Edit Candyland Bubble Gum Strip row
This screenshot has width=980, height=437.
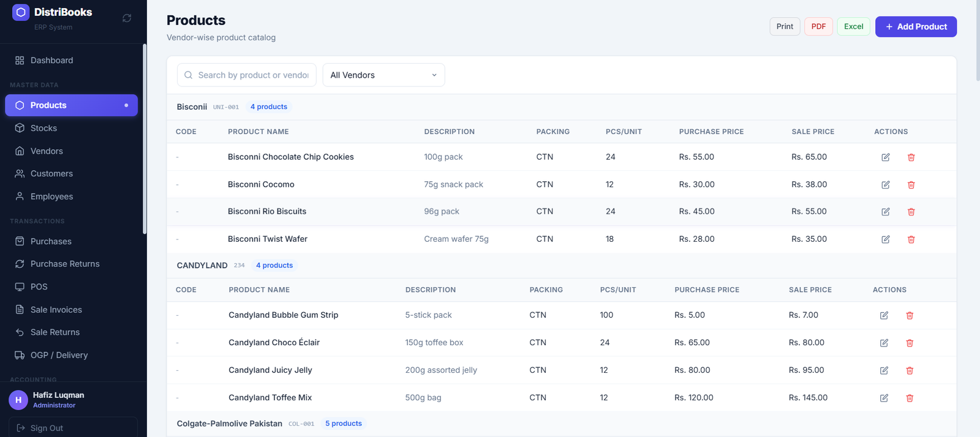pos(884,315)
